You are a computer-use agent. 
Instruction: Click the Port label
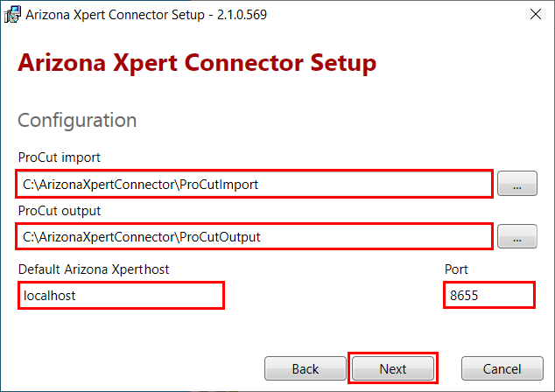(x=456, y=269)
